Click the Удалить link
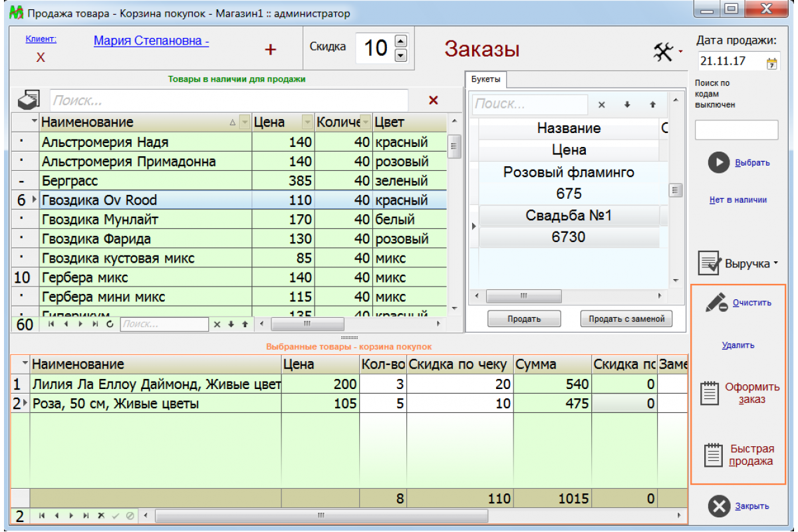 (738, 345)
